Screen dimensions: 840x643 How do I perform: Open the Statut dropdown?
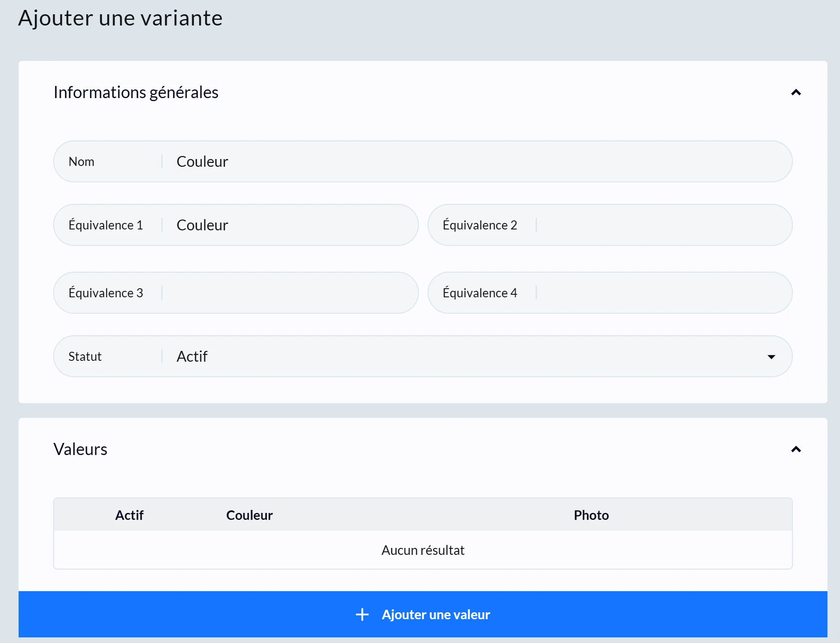[x=422, y=356]
